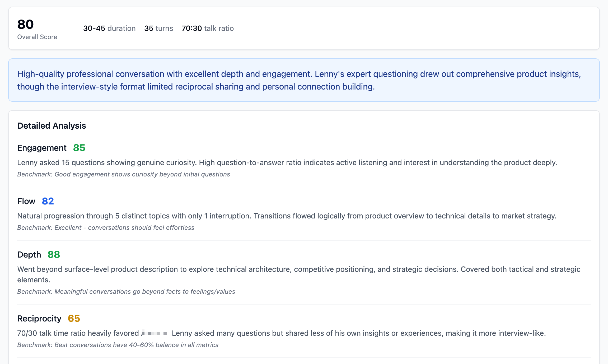Click the Engagement score 85
Screen dimensions: 608x364
click(x=79, y=148)
